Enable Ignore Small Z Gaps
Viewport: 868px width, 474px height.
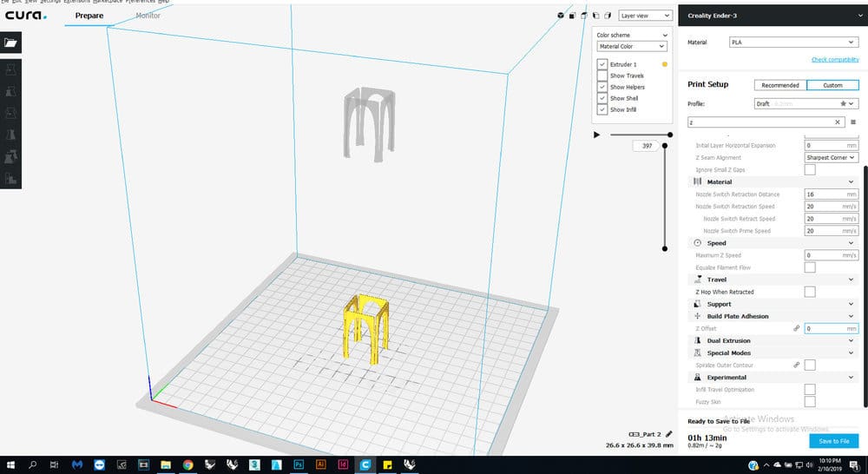tap(810, 170)
